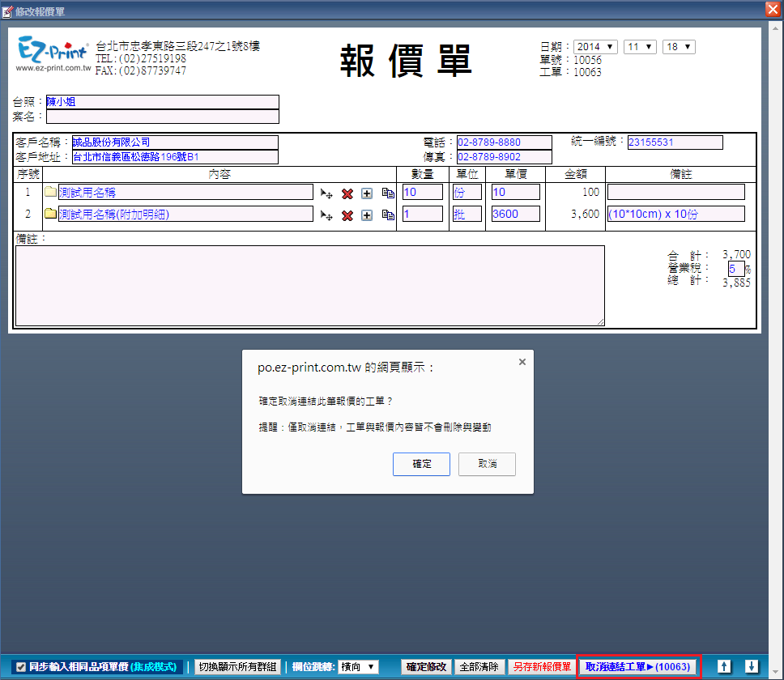
Task: Click the copy icon on row 2
Action: (x=387, y=215)
